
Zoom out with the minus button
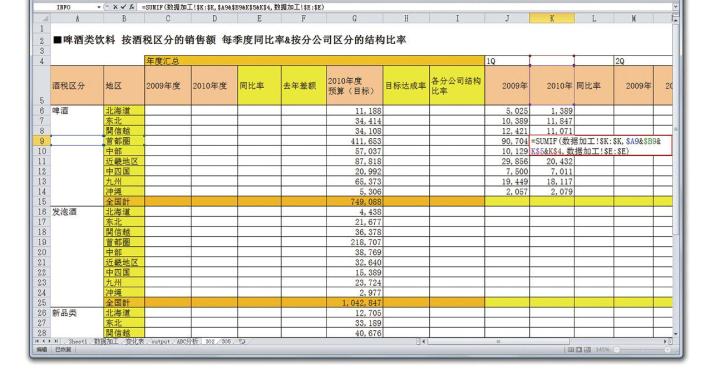point(617,350)
